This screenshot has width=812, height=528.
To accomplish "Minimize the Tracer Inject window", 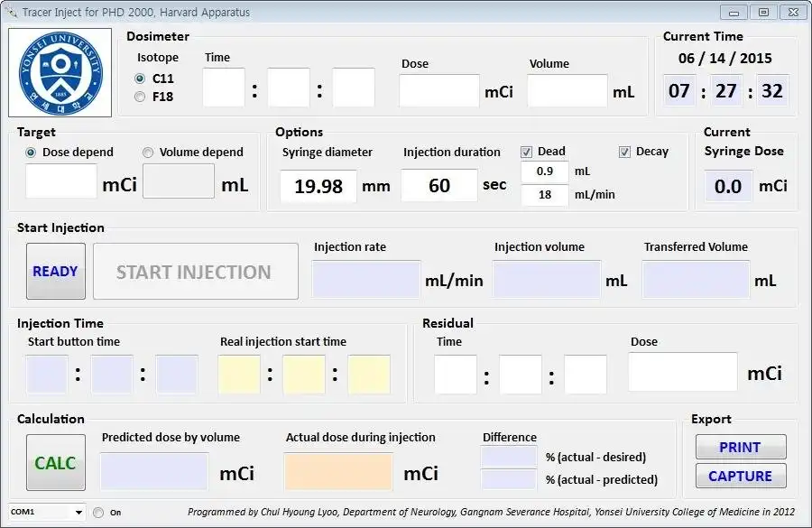I will click(x=734, y=13).
